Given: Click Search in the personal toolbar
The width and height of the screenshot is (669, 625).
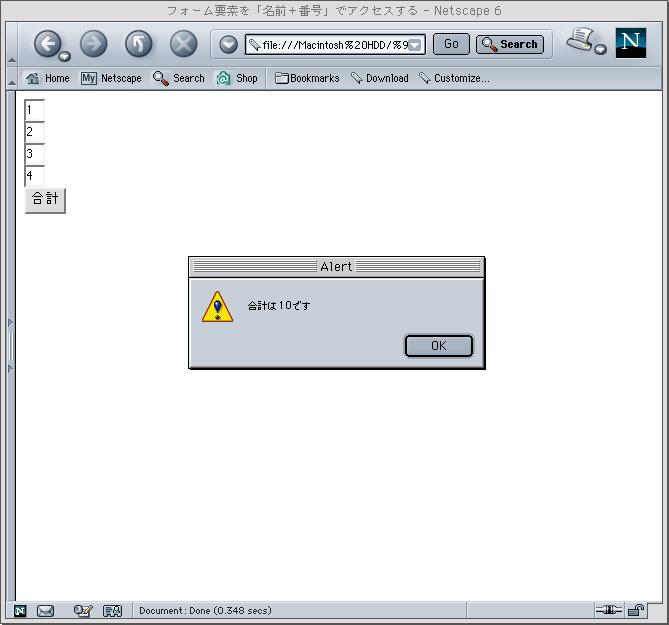Looking at the screenshot, I should [179, 78].
